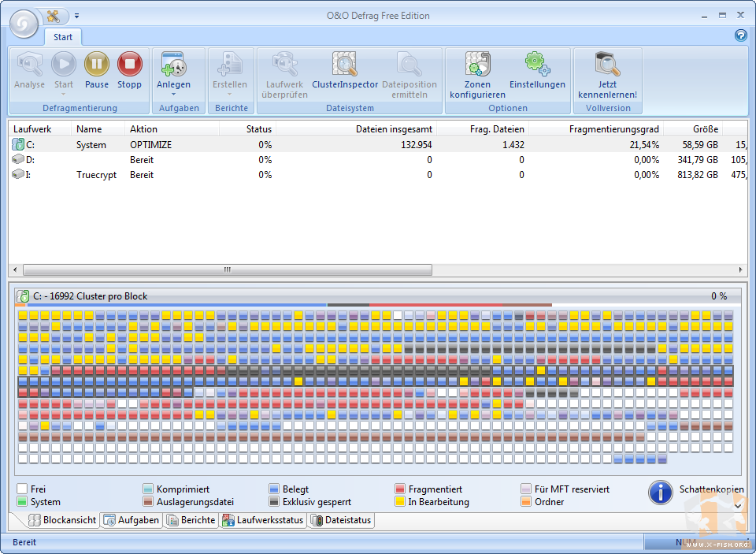This screenshot has width=756, height=554.
Task: Open the ClusterInspector tool
Action: pyautogui.click(x=345, y=70)
